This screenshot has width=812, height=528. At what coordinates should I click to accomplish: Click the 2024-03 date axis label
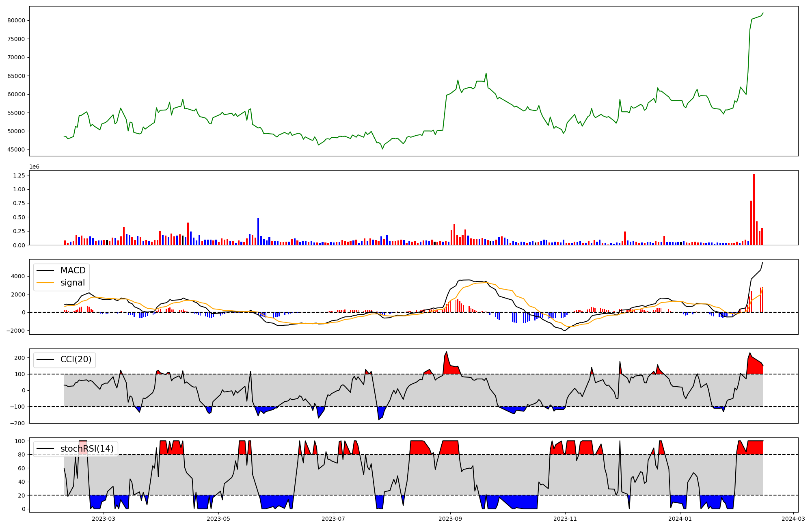(x=793, y=519)
